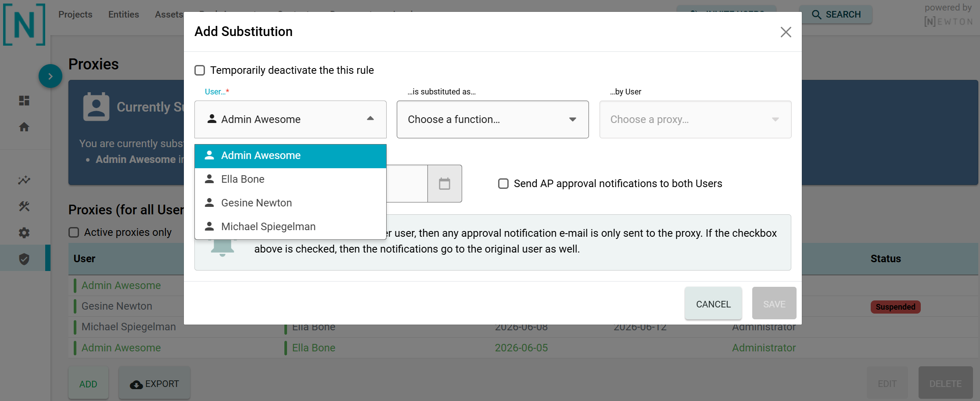This screenshot has height=401, width=980.
Task: Open the 'Choose a proxy...' dropdown
Action: 695,119
